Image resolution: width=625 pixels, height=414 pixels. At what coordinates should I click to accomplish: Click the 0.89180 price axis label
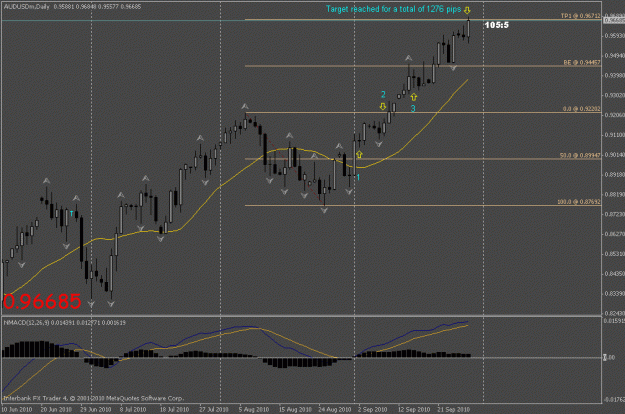click(614, 175)
